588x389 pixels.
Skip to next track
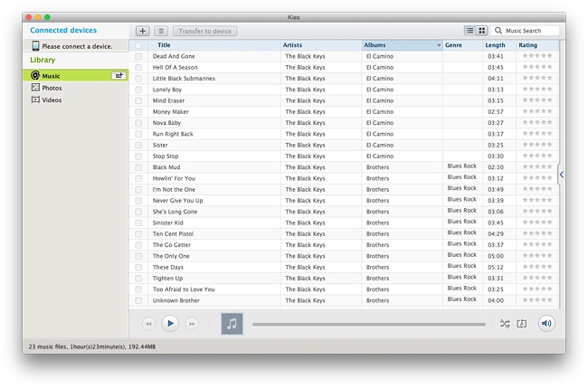tap(192, 323)
